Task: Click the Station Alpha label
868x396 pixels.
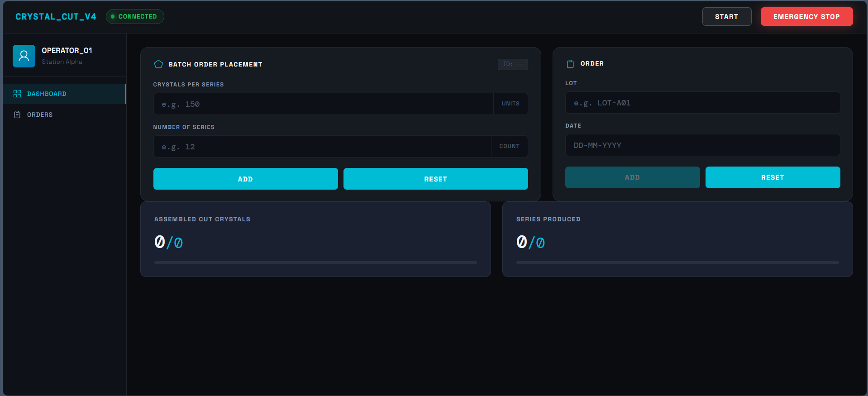Action: coord(62,62)
